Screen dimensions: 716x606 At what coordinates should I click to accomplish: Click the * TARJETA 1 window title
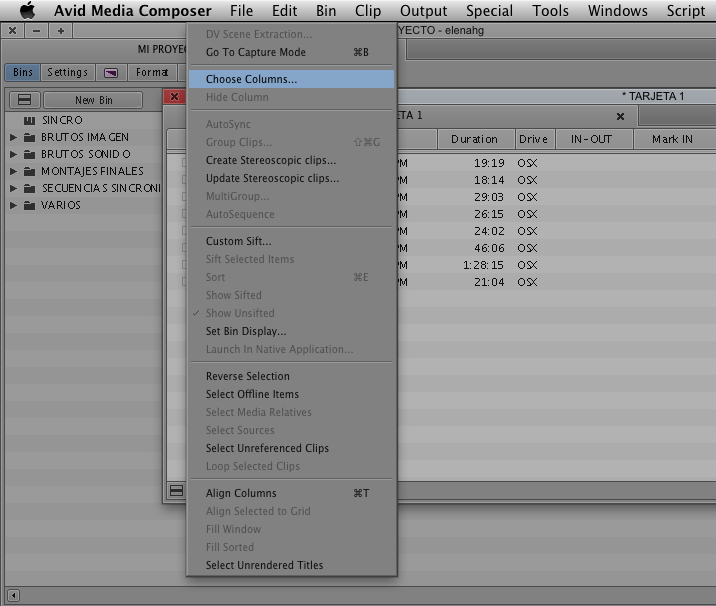(653, 96)
